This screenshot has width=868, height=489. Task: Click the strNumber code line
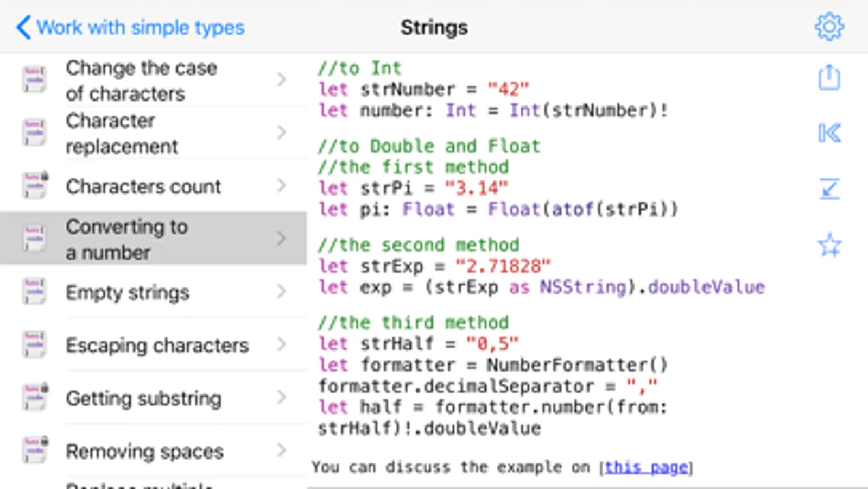pyautogui.click(x=423, y=89)
